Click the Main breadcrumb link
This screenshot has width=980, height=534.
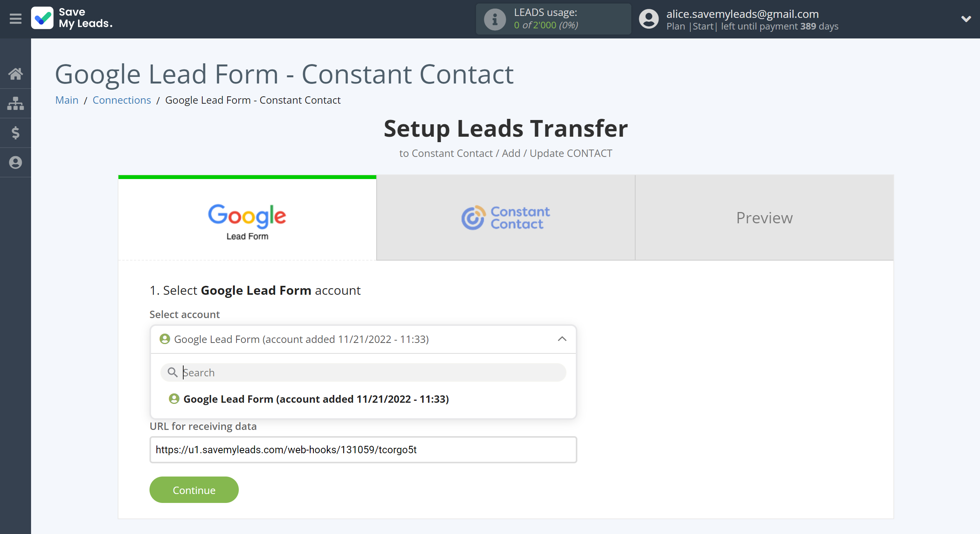(66, 100)
